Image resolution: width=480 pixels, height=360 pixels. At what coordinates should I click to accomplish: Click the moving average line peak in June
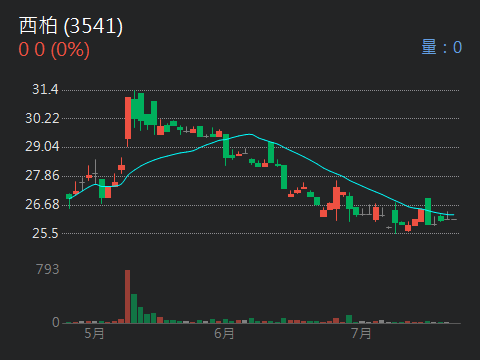(x=249, y=134)
